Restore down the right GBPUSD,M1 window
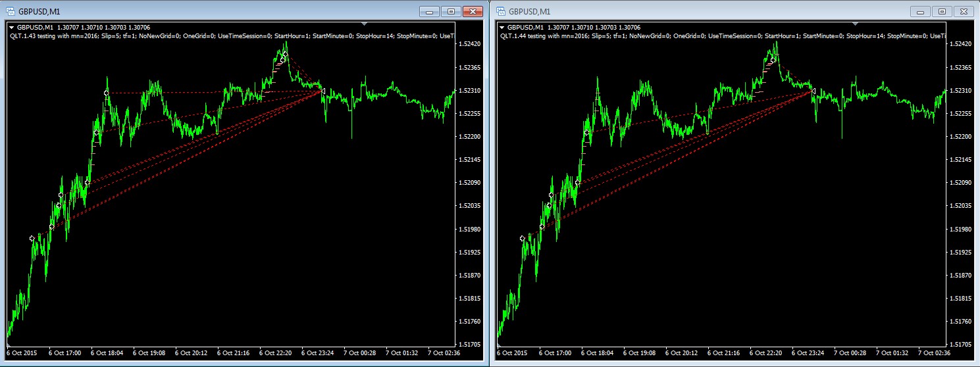The image size is (980, 367). [942, 12]
